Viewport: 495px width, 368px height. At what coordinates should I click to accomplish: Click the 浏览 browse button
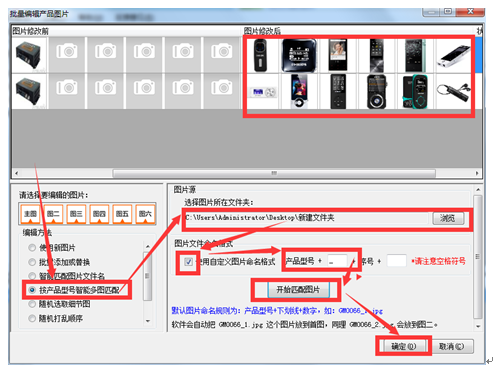[448, 218]
